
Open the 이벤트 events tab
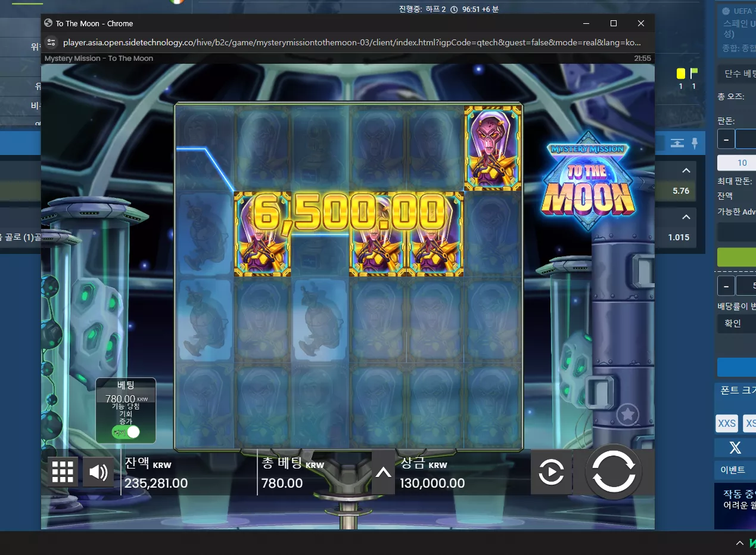click(x=735, y=470)
